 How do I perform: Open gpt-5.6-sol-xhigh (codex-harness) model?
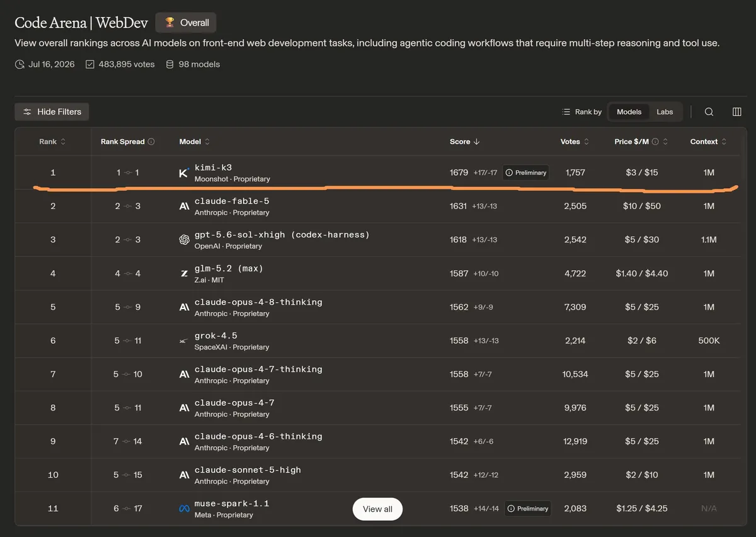coord(282,235)
